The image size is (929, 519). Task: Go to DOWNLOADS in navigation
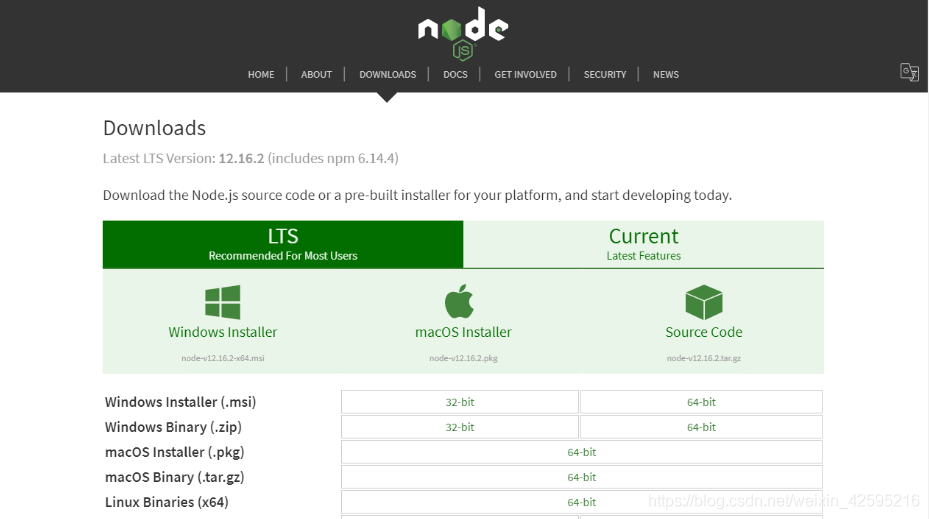[x=387, y=75]
